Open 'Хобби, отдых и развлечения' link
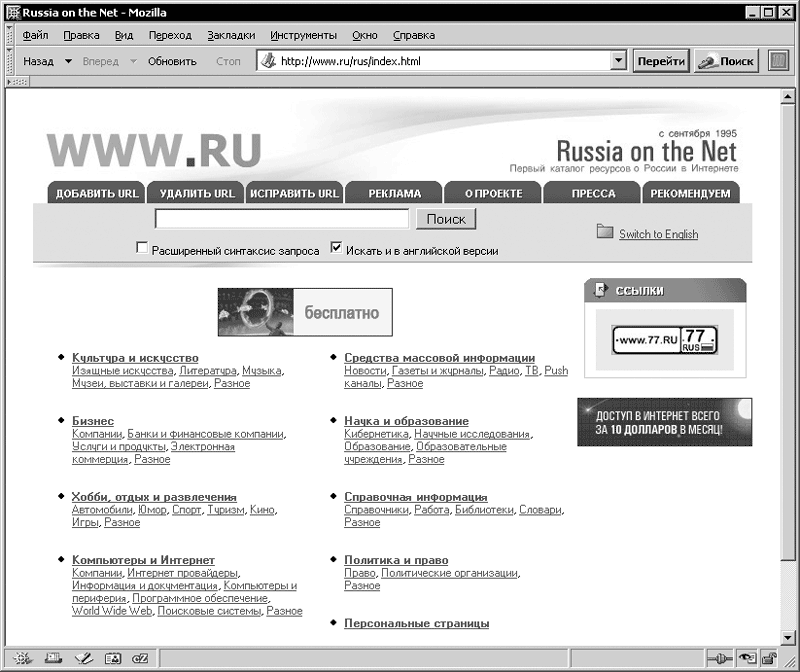 point(154,496)
